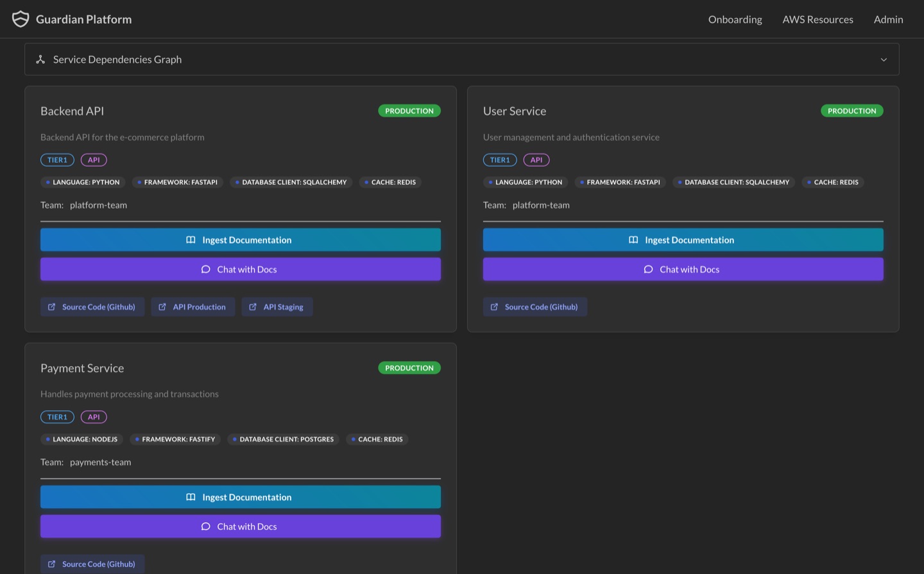The width and height of the screenshot is (924, 574).
Task: Click FRAMEWORK: FASTAPI chip in Backend API
Action: click(x=178, y=182)
